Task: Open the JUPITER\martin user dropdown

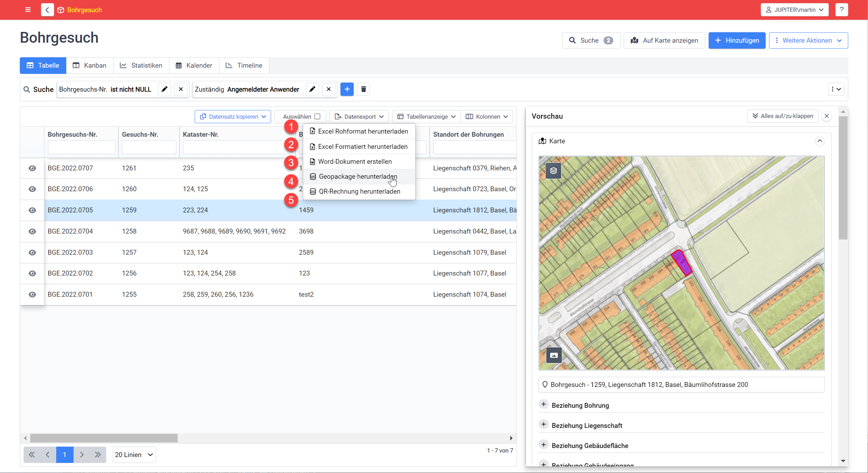Action: pyautogui.click(x=794, y=10)
